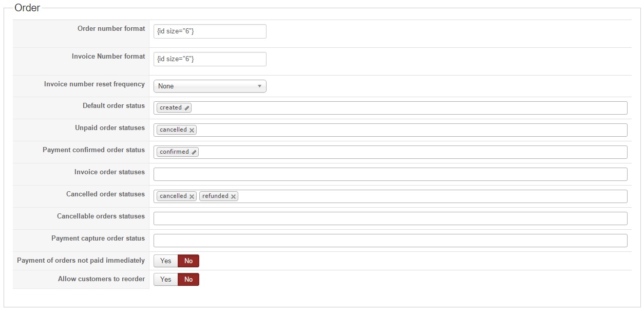Enable Allow customers to reorder with Yes
The height and width of the screenshot is (311, 644).
click(165, 280)
